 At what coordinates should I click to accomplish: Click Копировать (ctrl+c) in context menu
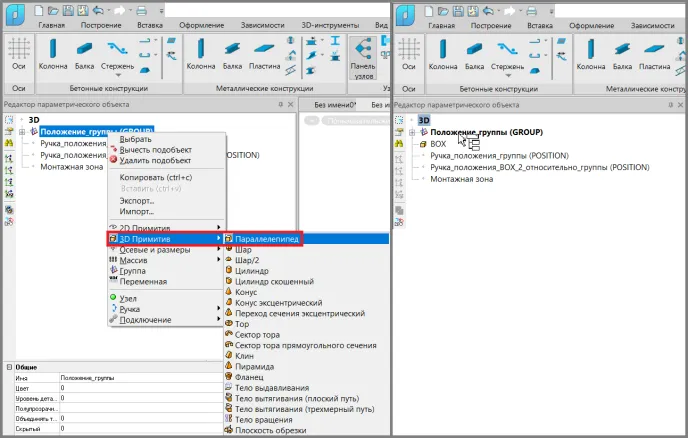[x=155, y=177]
